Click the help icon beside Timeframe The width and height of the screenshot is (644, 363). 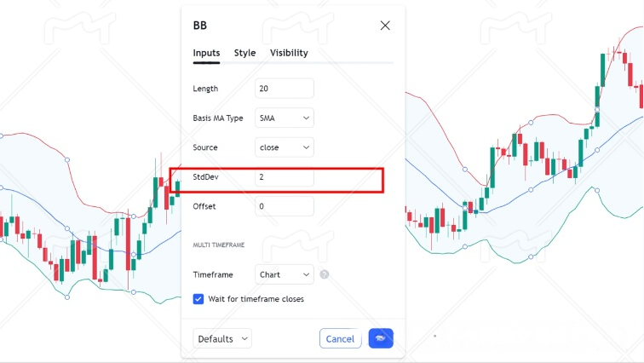coord(324,274)
